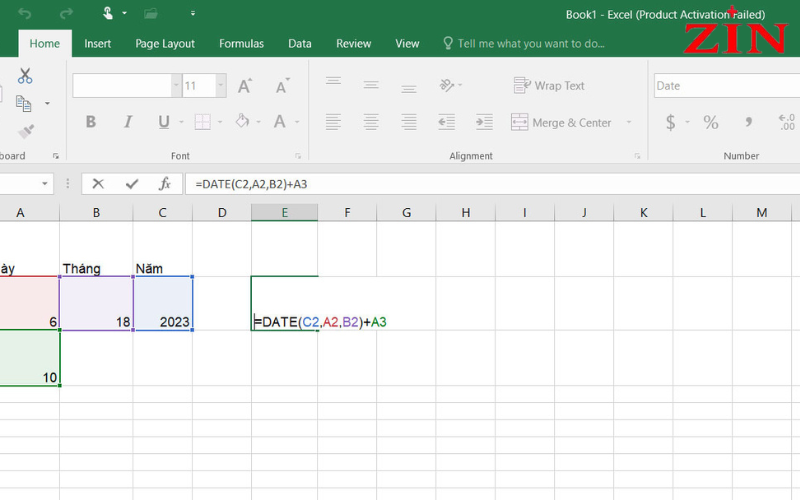The width and height of the screenshot is (800, 500).
Task: Click Merge & Center button
Action: click(x=561, y=122)
